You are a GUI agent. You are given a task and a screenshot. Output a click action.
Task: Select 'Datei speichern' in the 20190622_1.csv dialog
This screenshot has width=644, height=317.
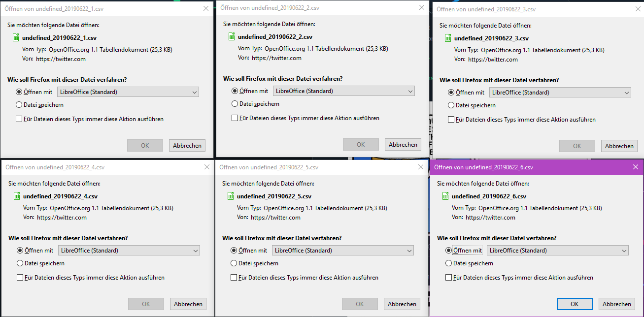[x=19, y=105]
